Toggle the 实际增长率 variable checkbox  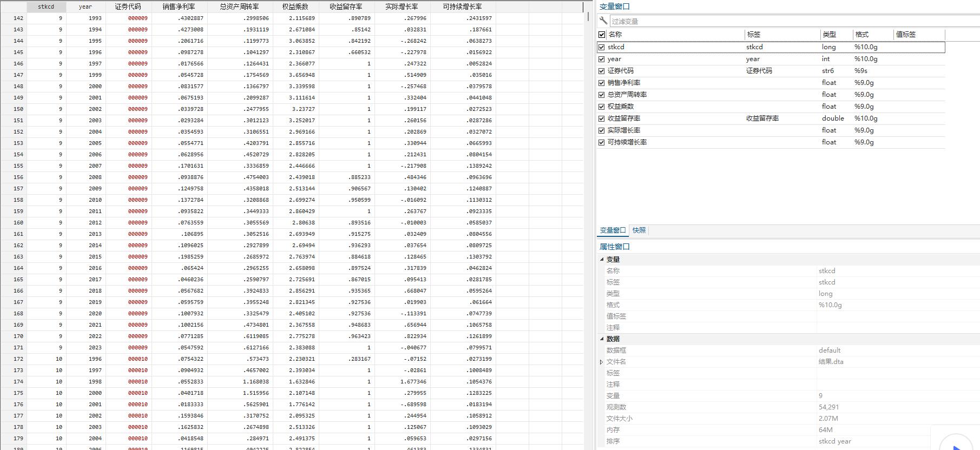pos(602,130)
